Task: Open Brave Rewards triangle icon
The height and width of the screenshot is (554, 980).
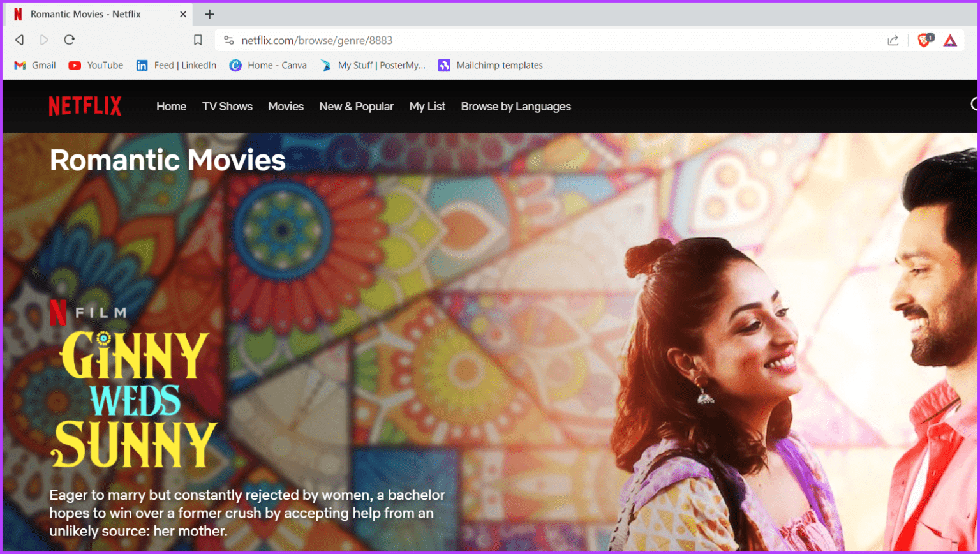Action: pos(950,41)
